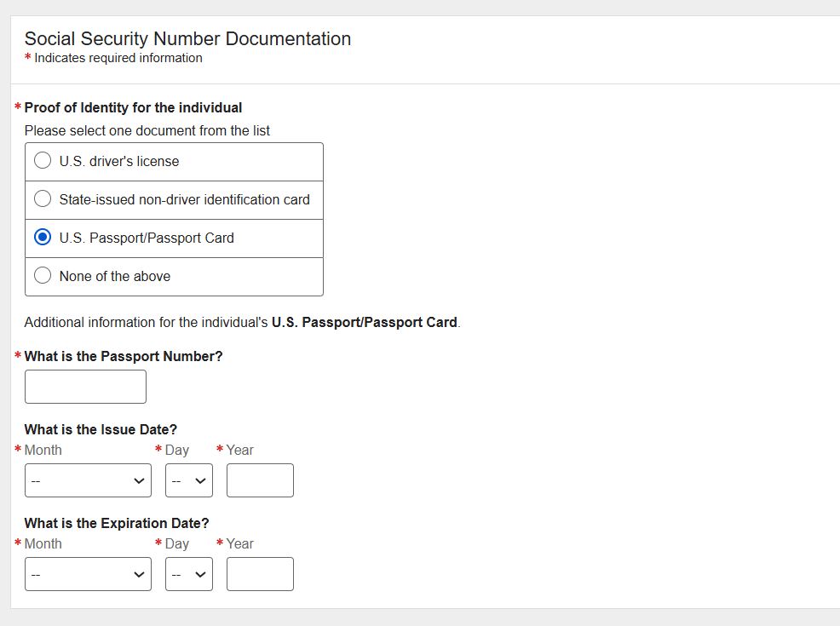Viewport: 840px width, 626px height.
Task: Click the "Indicates required information" note
Action: tap(118, 58)
